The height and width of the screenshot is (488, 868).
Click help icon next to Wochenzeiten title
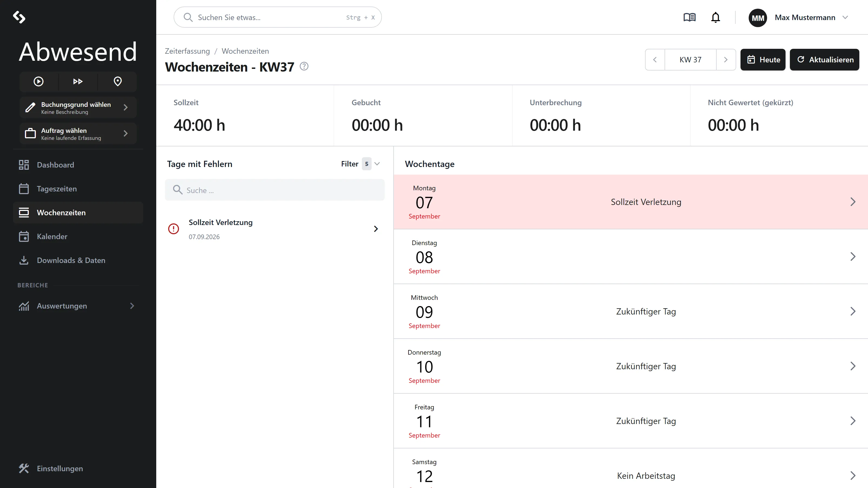coord(304,66)
